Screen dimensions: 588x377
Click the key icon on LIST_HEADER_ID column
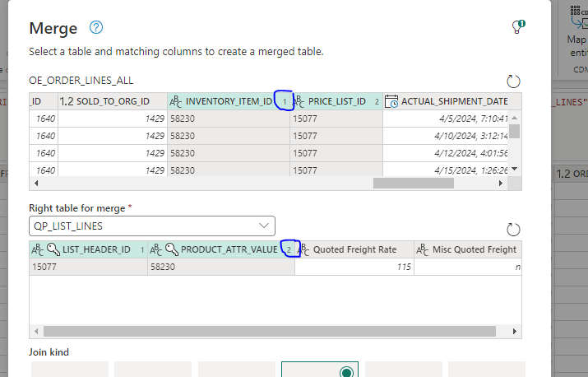(53, 249)
